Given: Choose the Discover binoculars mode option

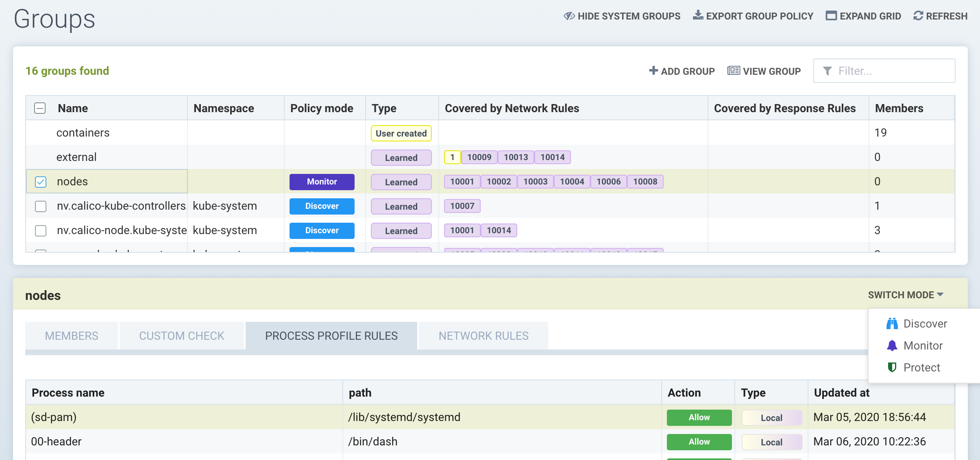Looking at the screenshot, I should 917,323.
